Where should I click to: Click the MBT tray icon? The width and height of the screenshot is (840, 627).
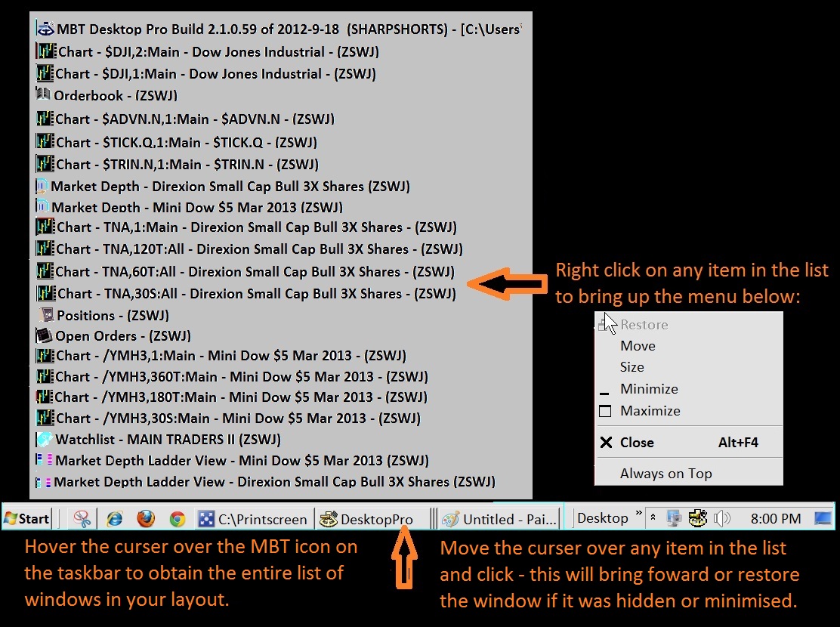pyautogui.click(x=697, y=518)
